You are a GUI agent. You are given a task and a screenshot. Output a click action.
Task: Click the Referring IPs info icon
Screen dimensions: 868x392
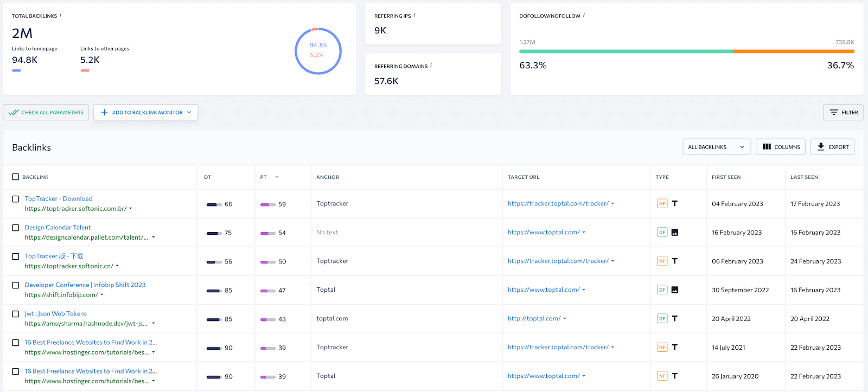414,15
